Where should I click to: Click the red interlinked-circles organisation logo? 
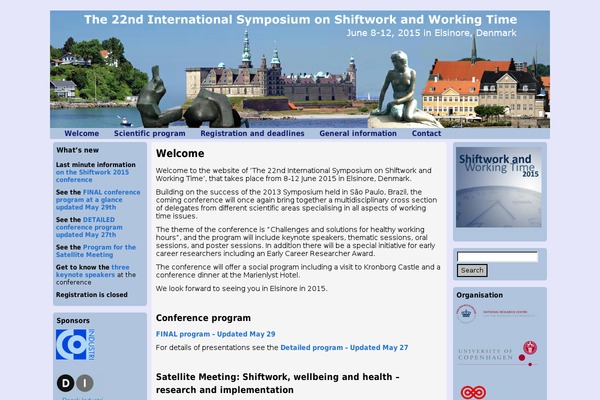[x=473, y=392]
